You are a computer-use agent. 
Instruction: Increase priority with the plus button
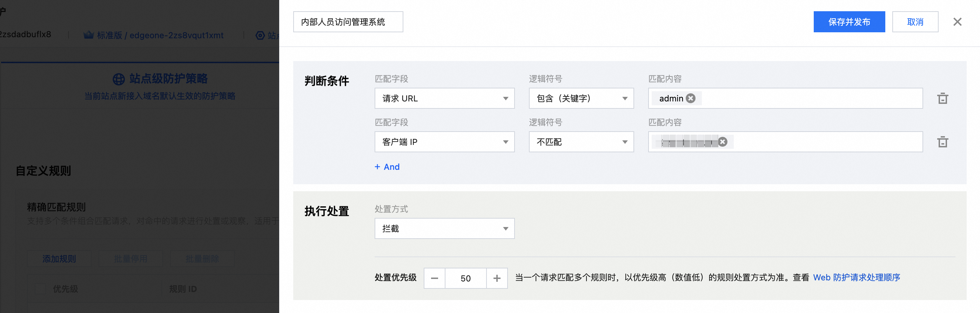[497, 278]
